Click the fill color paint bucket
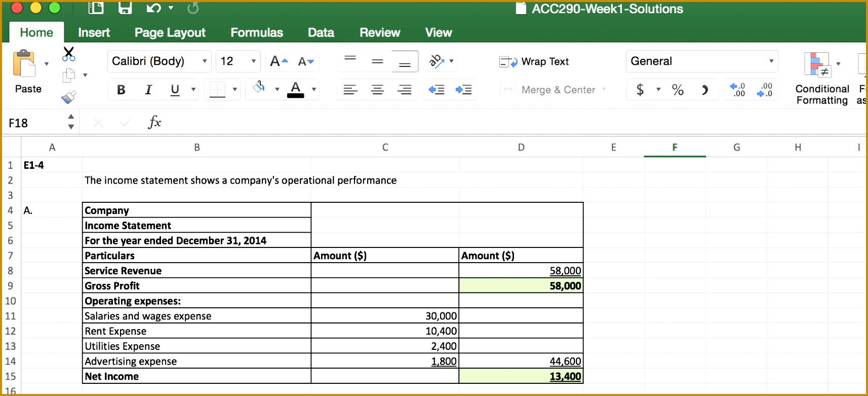The width and height of the screenshot is (868, 396). click(x=259, y=88)
